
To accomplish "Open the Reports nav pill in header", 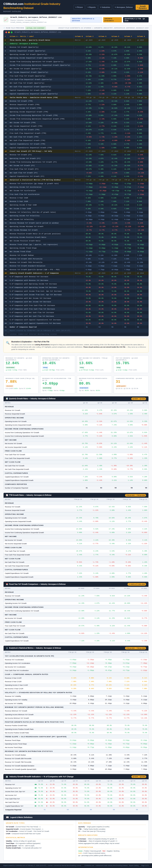I will [92, 7].
